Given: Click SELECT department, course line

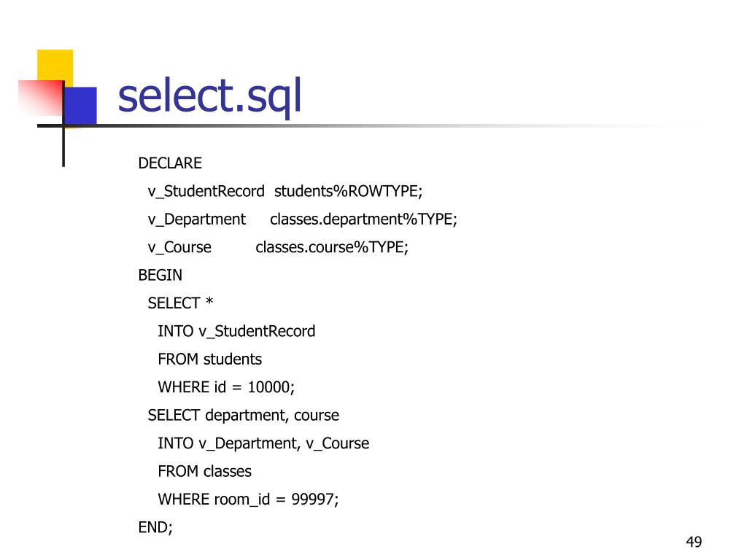Looking at the screenshot, I should pyautogui.click(x=244, y=415).
